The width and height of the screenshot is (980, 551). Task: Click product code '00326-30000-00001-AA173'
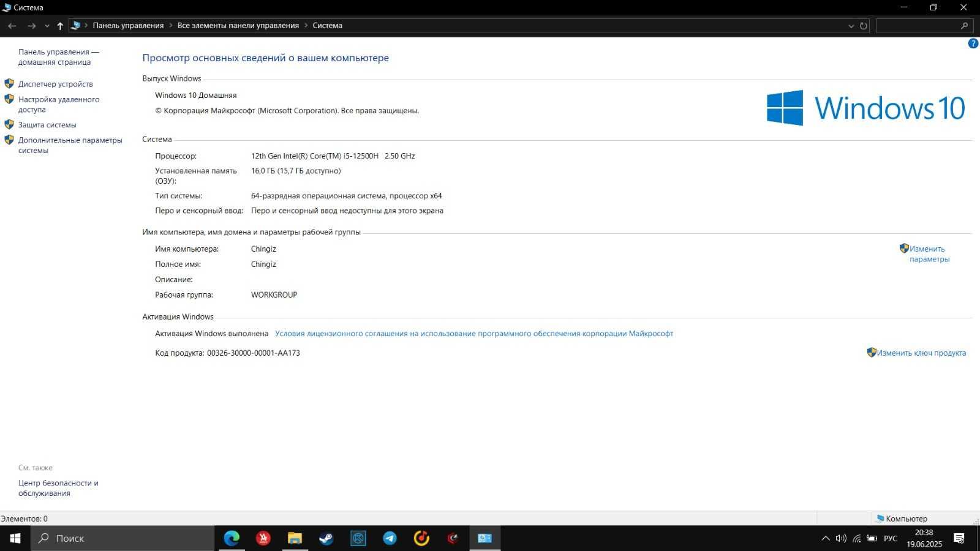254,353
